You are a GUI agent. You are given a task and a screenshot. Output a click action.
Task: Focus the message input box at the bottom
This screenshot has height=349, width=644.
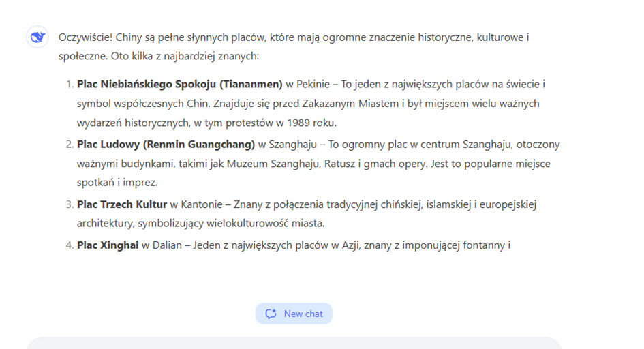(293, 343)
